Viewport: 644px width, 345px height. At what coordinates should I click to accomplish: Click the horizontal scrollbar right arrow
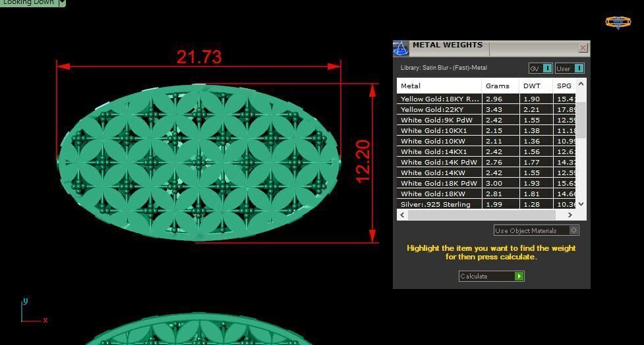570,215
